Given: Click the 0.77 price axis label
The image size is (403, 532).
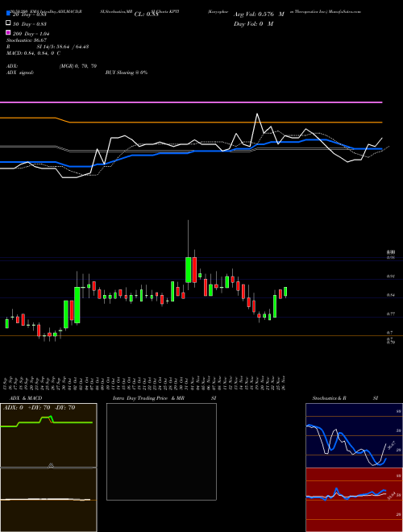Looking at the screenshot, I should pyautogui.click(x=390, y=314).
